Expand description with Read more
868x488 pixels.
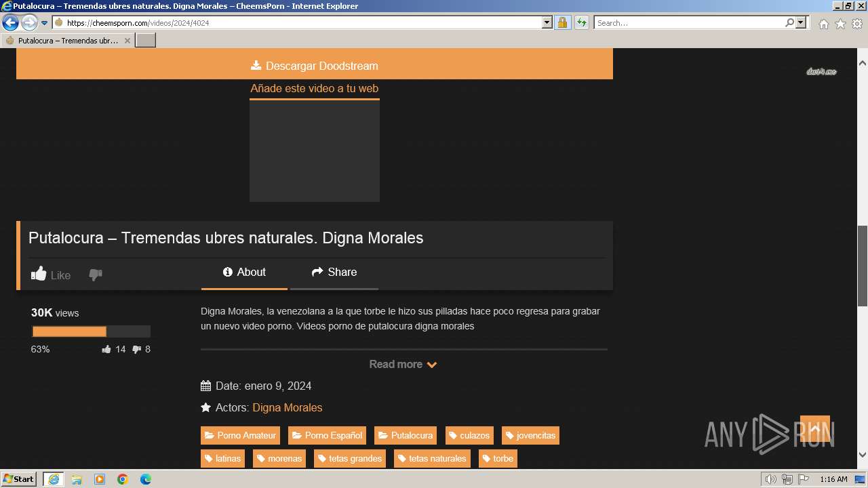pos(403,364)
